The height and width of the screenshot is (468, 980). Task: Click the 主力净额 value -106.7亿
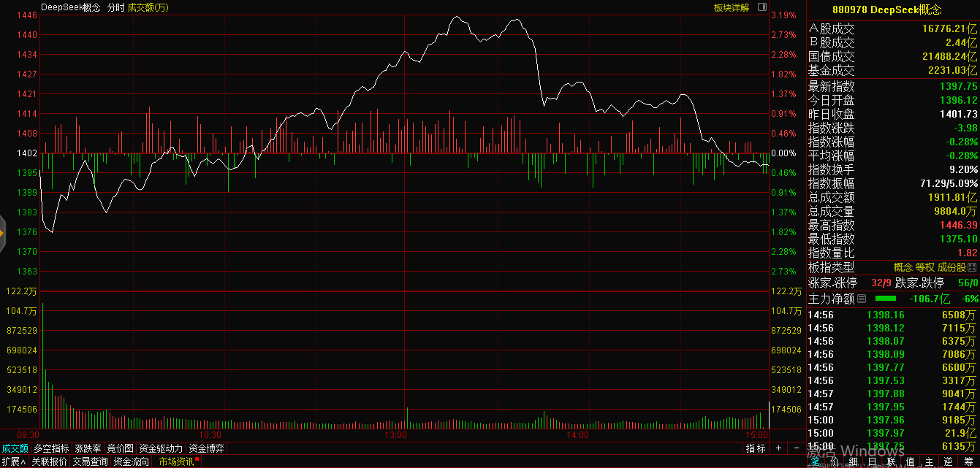click(929, 299)
